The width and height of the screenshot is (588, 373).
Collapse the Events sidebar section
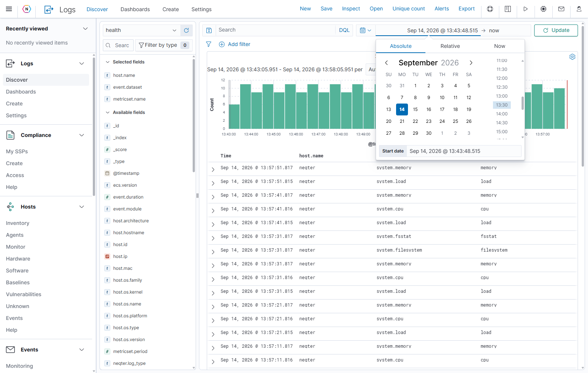click(82, 350)
